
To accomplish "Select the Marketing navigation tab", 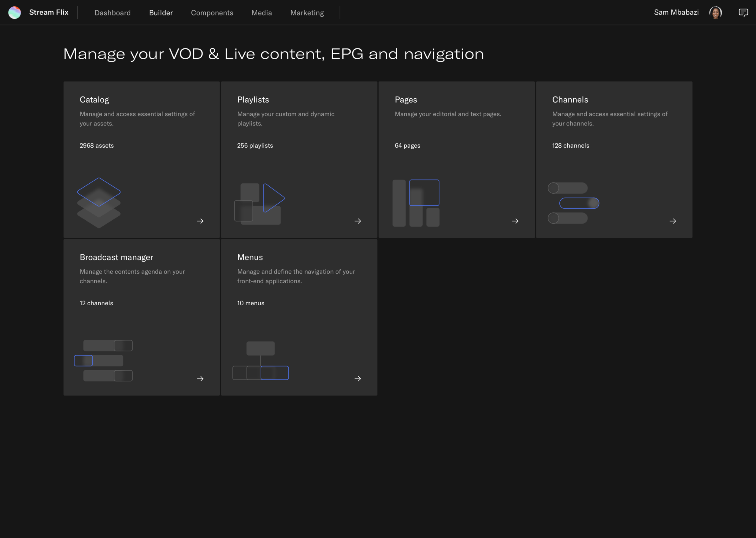I will [x=307, y=13].
